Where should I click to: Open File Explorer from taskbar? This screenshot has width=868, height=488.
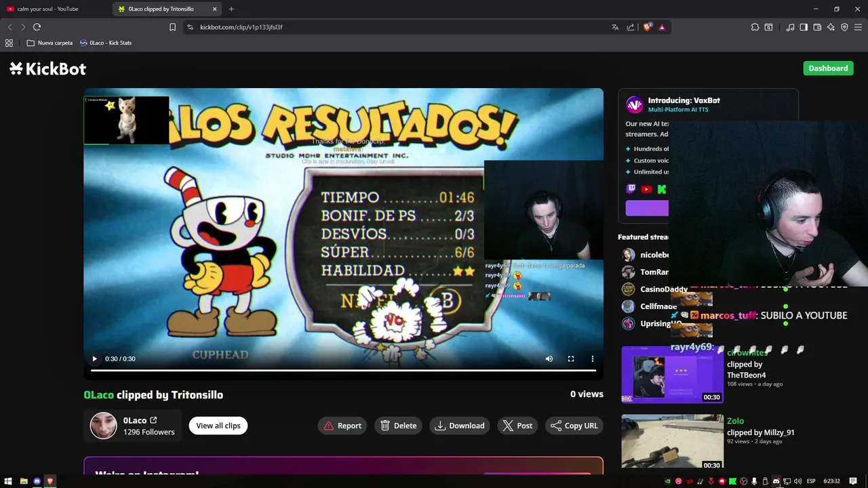24,481
